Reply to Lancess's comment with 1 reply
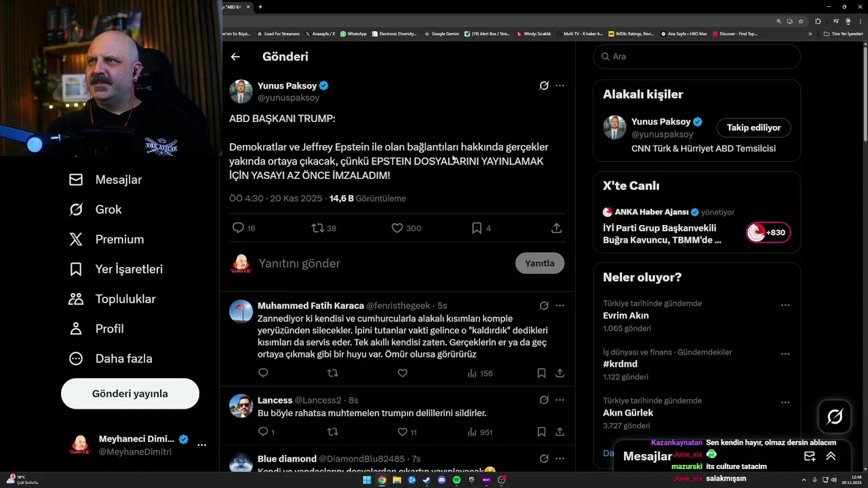This screenshot has width=868, height=488. click(x=266, y=432)
